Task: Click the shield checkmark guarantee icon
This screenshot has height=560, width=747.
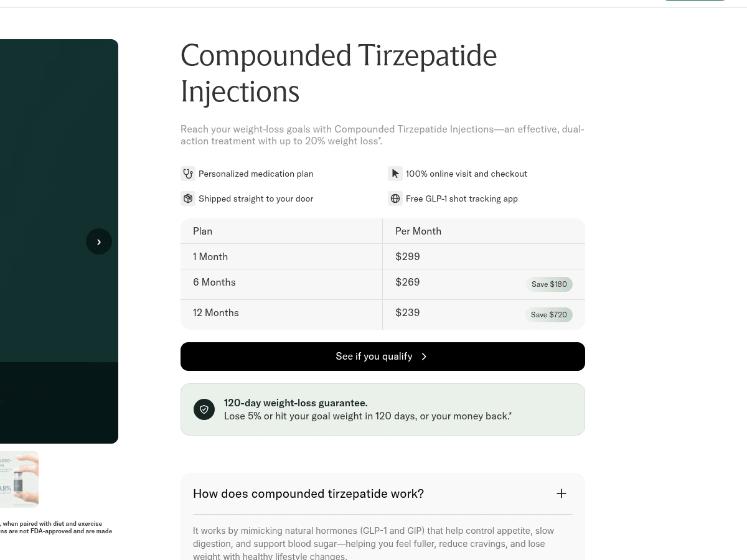Action: [x=204, y=409]
